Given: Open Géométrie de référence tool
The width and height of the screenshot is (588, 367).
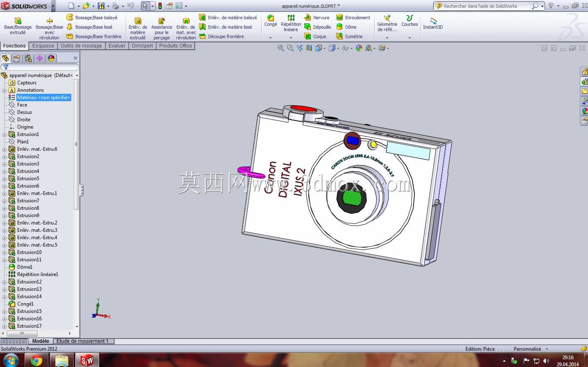Looking at the screenshot, I should click(x=387, y=23).
